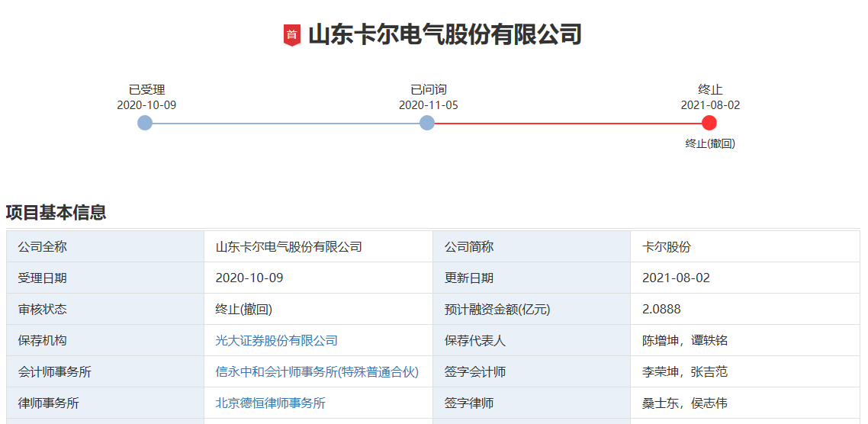Select the 李荣坤，张吉范 cell

[x=745, y=372]
